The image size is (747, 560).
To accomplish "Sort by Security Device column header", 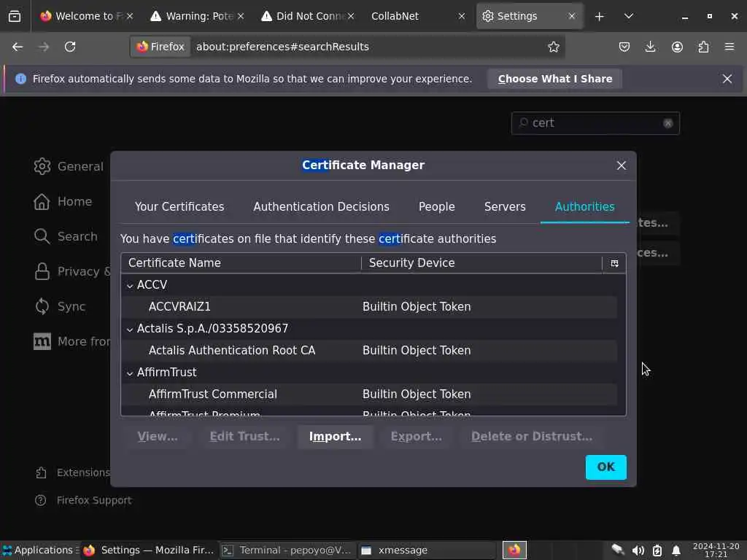I will point(482,262).
